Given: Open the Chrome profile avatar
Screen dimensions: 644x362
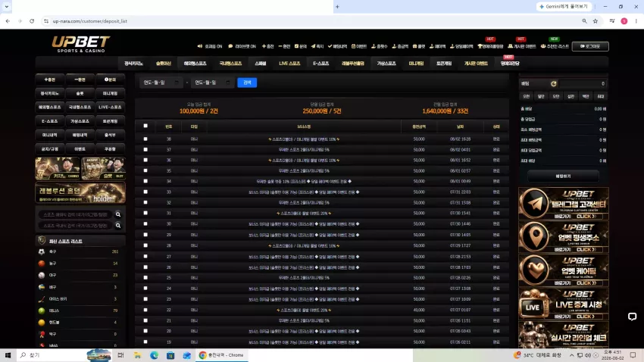Looking at the screenshot, I should coord(624,21).
